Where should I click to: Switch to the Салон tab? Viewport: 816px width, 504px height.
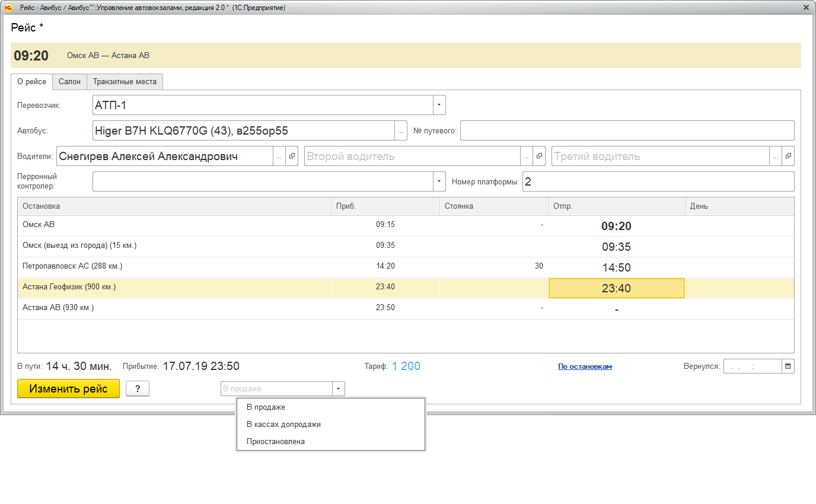tap(69, 82)
